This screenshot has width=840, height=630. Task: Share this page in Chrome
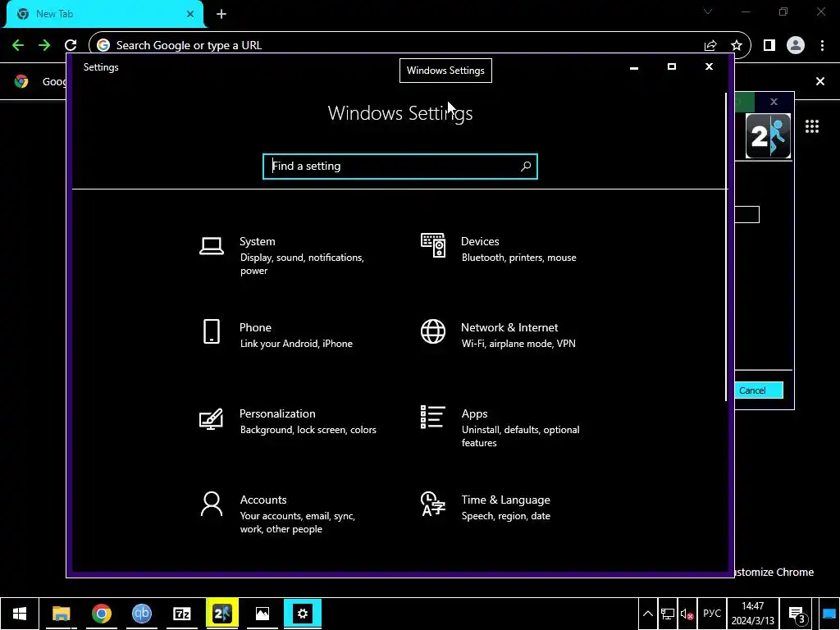click(x=710, y=46)
